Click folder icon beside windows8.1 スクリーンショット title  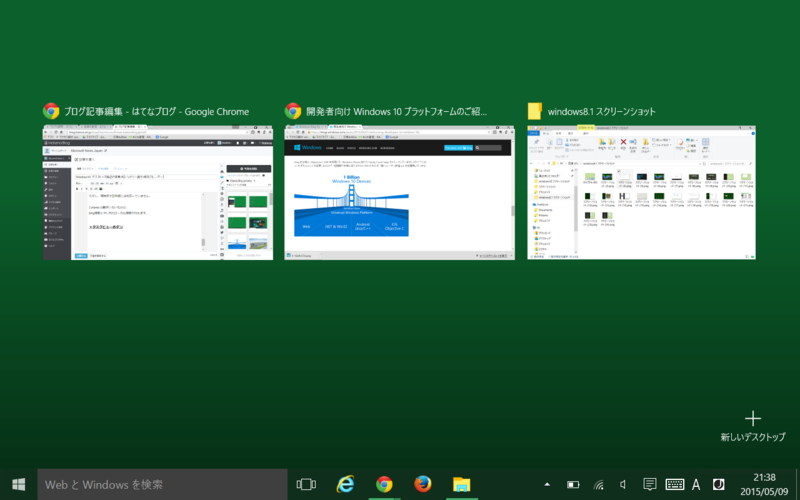[534, 111]
